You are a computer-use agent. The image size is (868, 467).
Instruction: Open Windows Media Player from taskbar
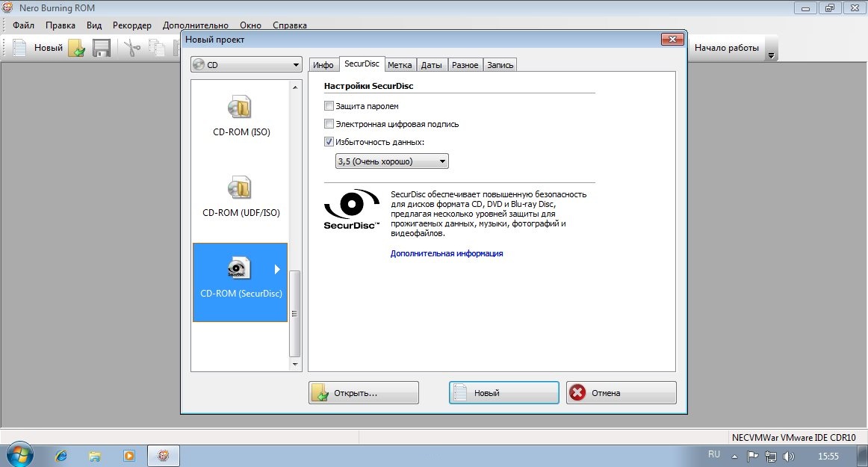click(x=129, y=456)
